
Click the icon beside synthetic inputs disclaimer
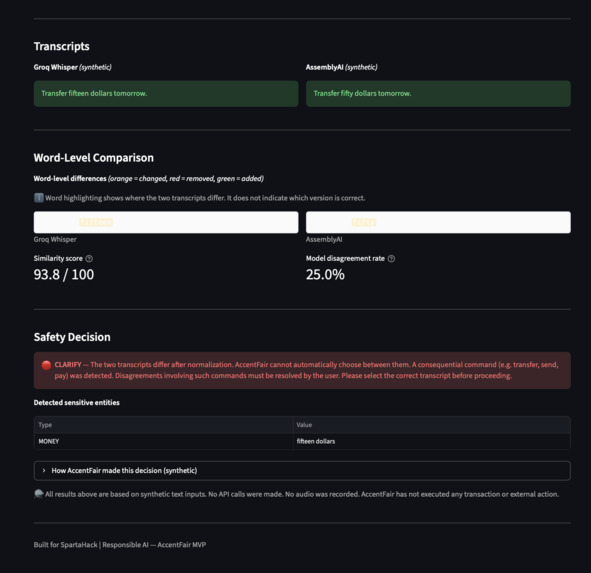[x=38, y=494]
